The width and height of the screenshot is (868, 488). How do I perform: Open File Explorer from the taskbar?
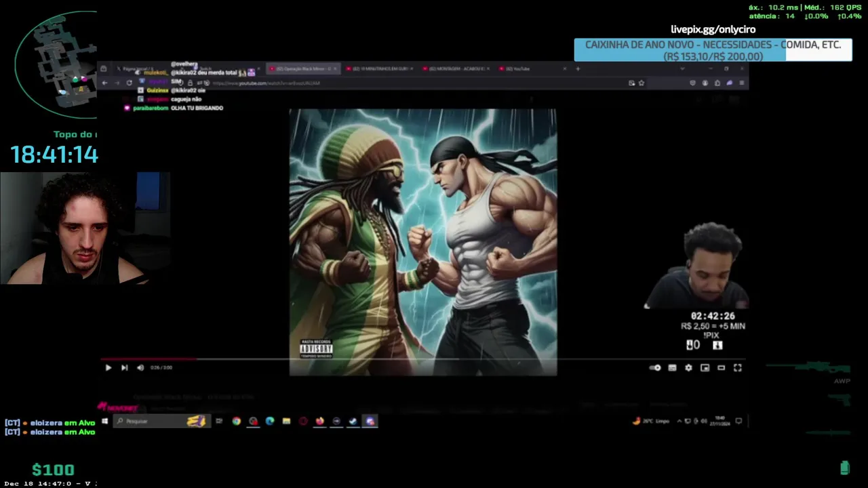click(x=286, y=421)
